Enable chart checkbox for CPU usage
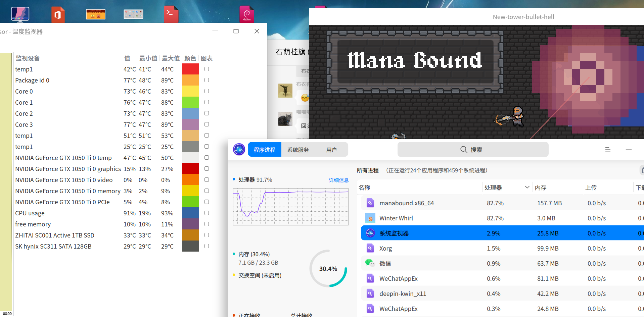Screen dimensions: 644x317 tap(206, 213)
